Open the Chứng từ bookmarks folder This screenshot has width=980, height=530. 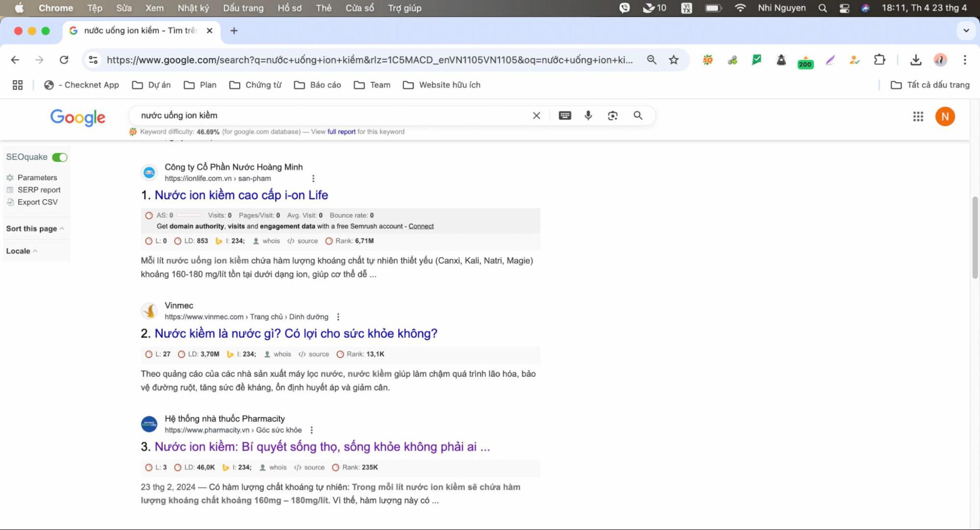click(255, 85)
